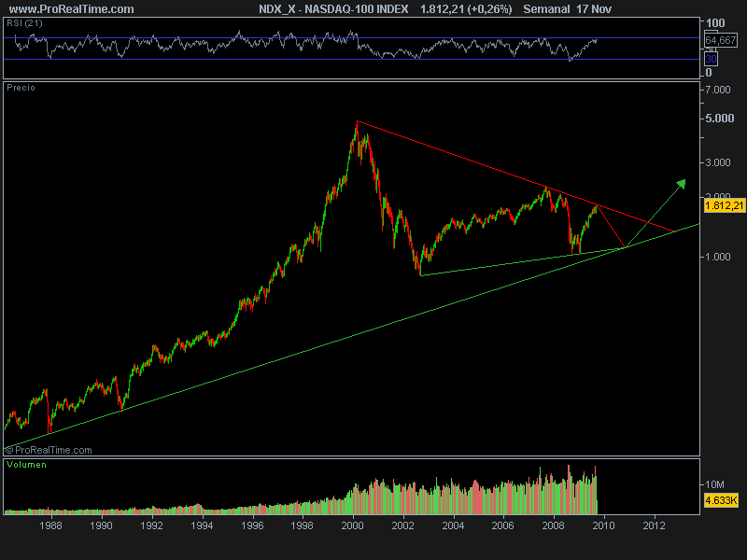747x560 pixels.
Task: Click the 1996 label on time axis
Action: [252, 525]
